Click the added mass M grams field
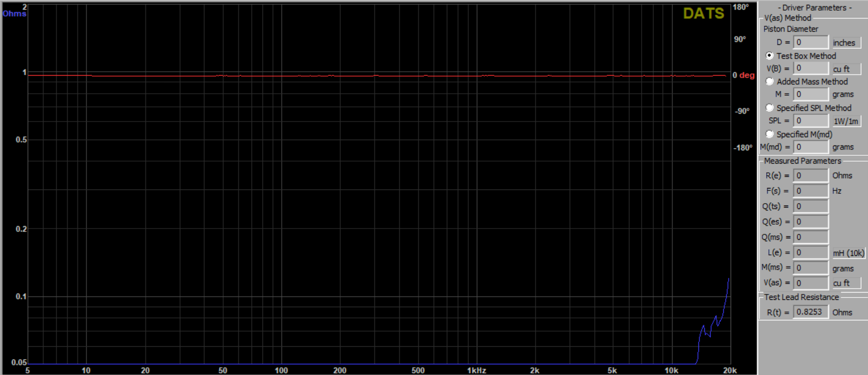This screenshot has height=375, width=868. point(810,94)
